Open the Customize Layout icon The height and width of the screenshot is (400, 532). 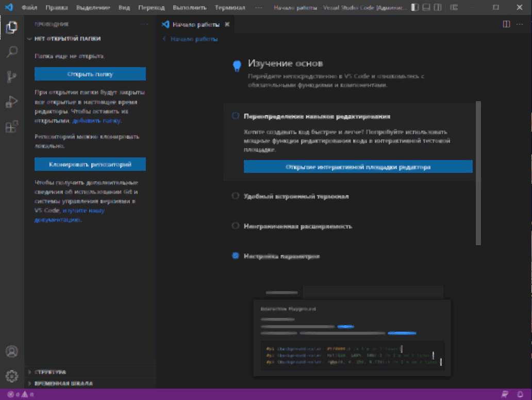pos(454,7)
